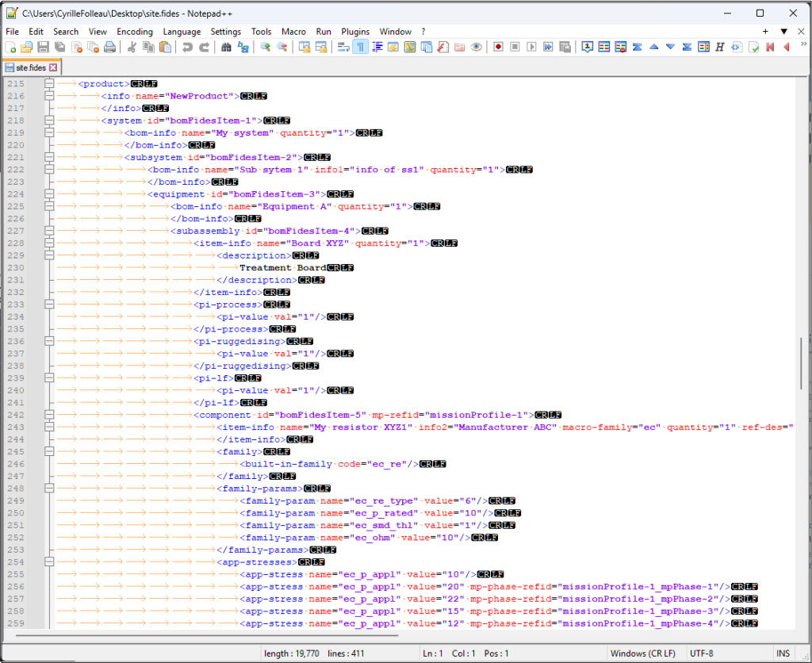
Task: Click the Print icon in toolbar
Action: (x=110, y=48)
